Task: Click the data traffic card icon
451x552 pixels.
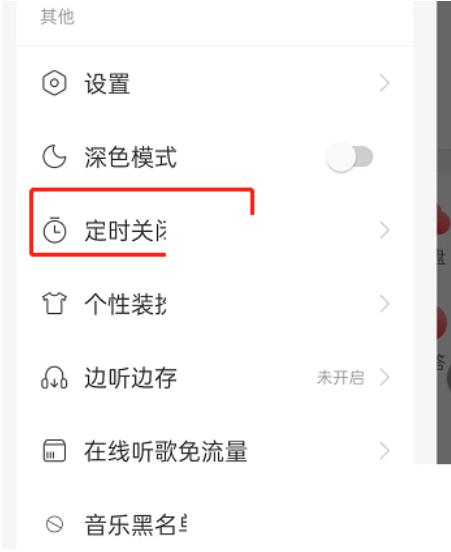Action: 54,451
